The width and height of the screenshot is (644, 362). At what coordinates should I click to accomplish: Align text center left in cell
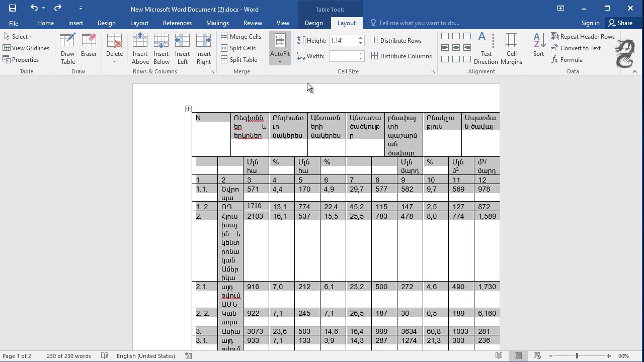(x=445, y=48)
